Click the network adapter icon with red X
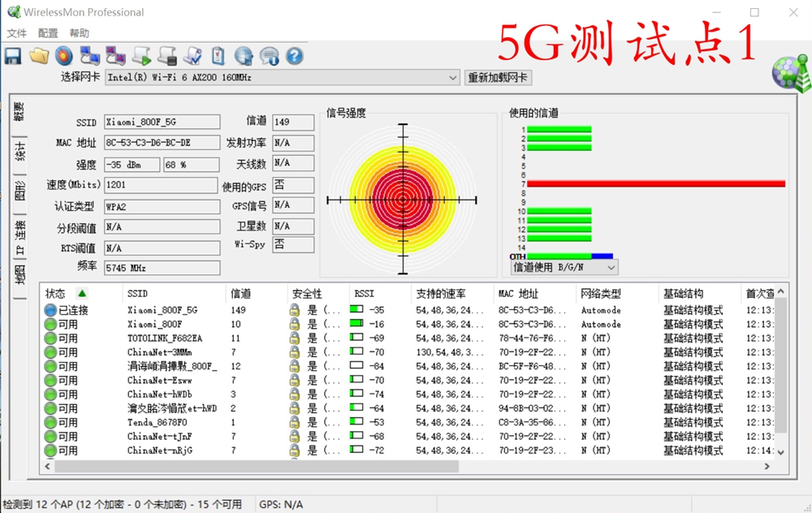This screenshot has width=812, height=513. [117, 55]
